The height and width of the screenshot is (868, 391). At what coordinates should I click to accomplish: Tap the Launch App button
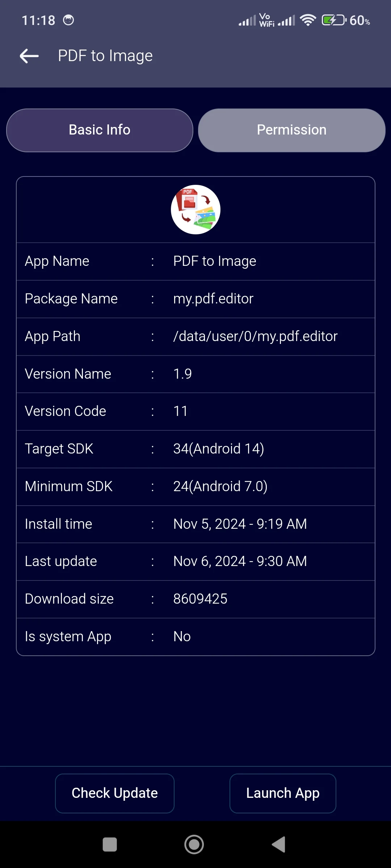[x=283, y=793]
